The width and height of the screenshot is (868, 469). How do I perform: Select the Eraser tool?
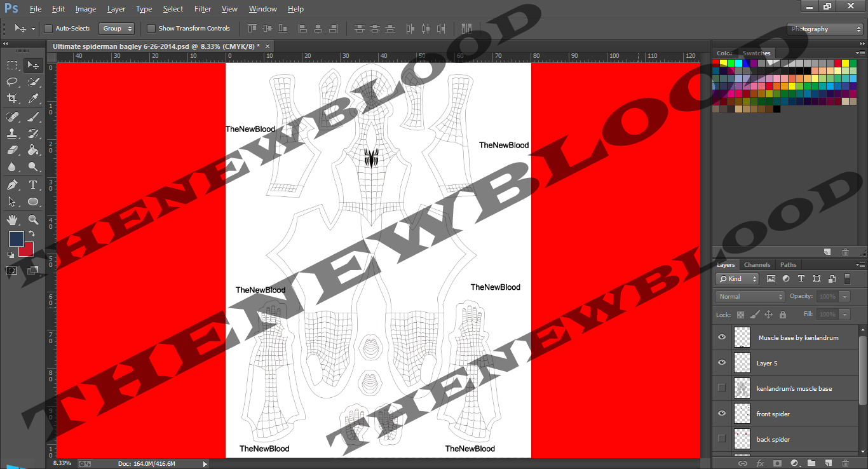[12, 150]
